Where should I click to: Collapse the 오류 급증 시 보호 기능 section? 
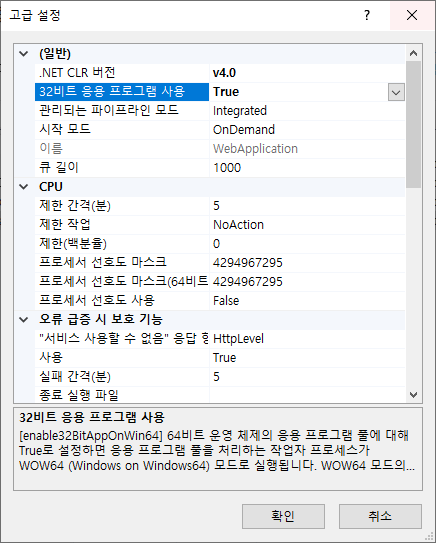click(x=24, y=320)
